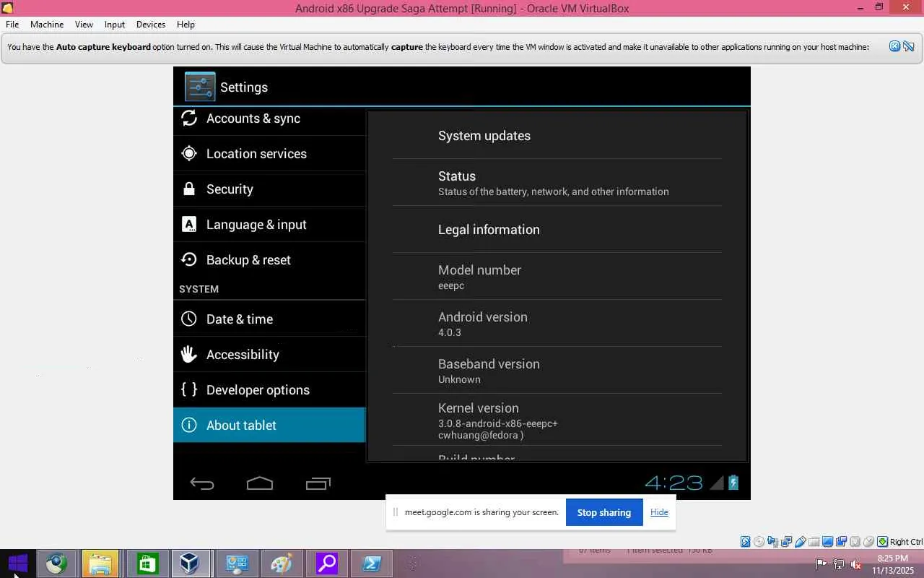The height and width of the screenshot is (578, 924).
Task: Open the File menu
Action: [x=12, y=24]
